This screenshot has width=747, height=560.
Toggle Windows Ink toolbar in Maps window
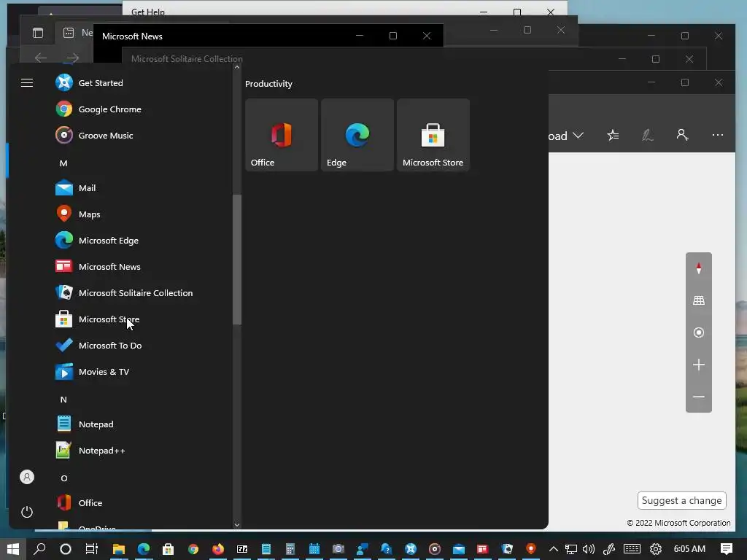(648, 136)
